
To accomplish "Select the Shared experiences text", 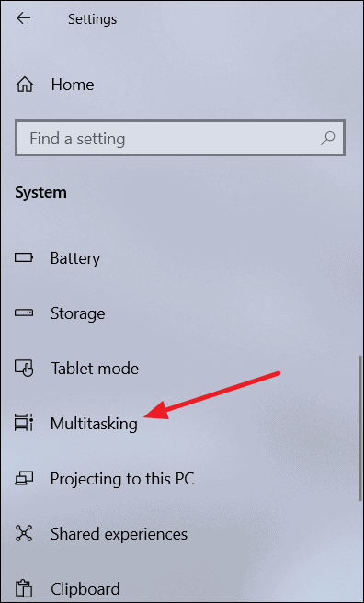I will 119,534.
